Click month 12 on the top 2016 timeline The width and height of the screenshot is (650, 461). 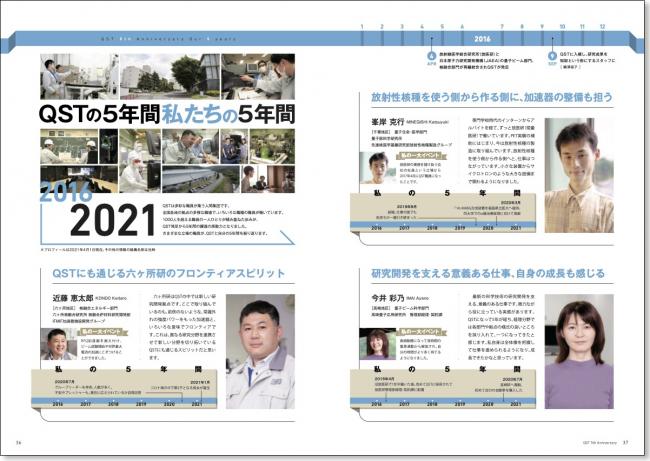point(602,27)
